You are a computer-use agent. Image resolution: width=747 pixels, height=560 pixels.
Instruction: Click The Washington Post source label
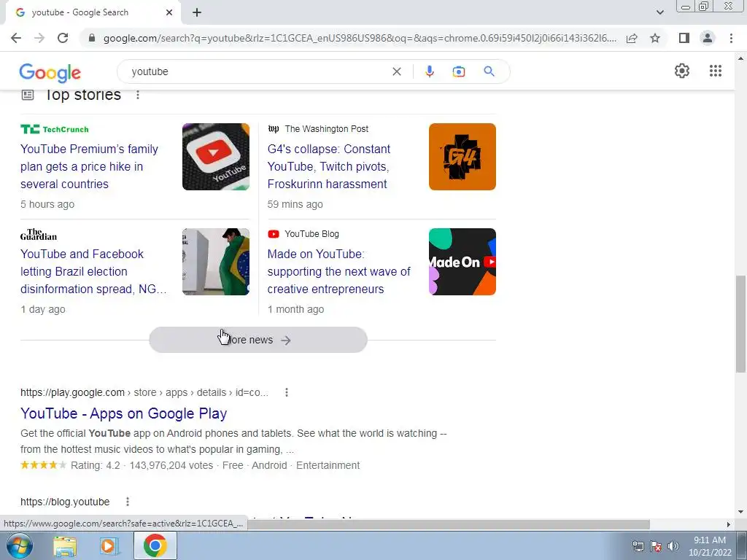[x=326, y=129]
